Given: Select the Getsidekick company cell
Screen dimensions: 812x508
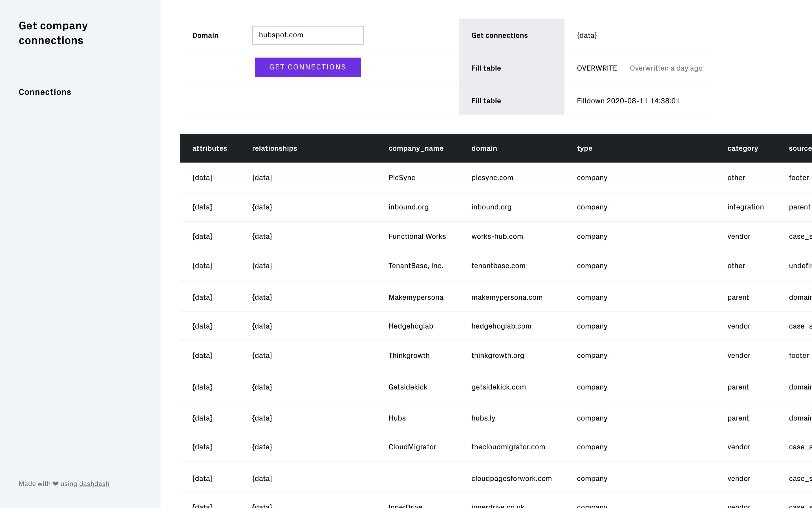Looking at the screenshot, I should pos(408,387).
